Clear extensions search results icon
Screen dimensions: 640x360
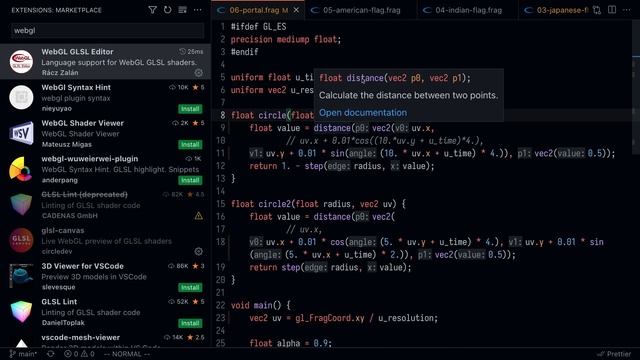pyautogui.click(x=182, y=10)
